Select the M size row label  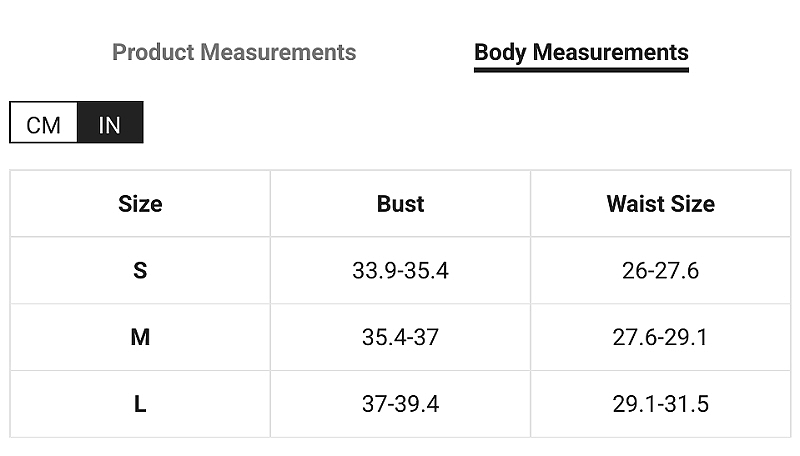pyautogui.click(x=140, y=337)
